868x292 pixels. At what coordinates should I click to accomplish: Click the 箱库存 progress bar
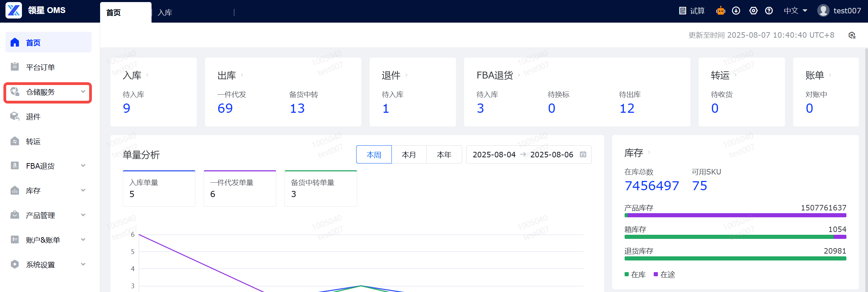click(735, 237)
